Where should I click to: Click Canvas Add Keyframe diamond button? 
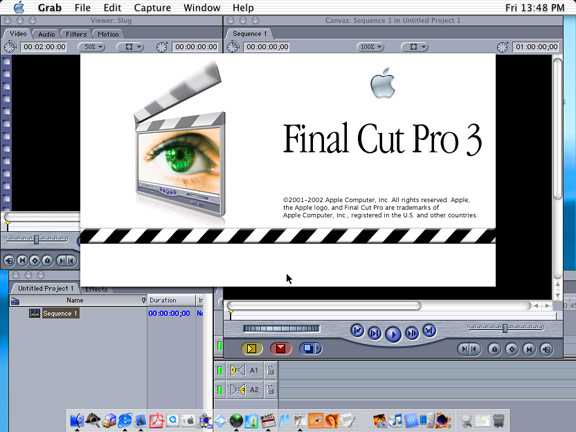pyautogui.click(x=511, y=349)
